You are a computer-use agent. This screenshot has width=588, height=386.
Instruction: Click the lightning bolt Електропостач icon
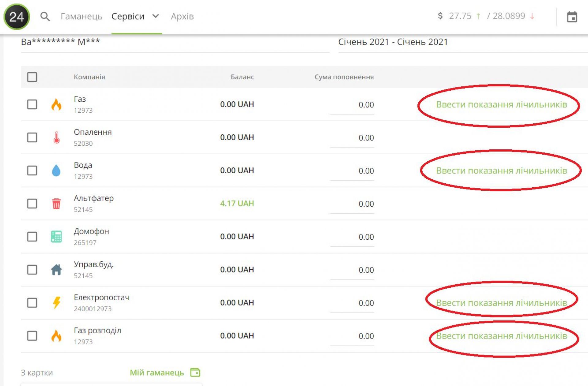point(56,303)
